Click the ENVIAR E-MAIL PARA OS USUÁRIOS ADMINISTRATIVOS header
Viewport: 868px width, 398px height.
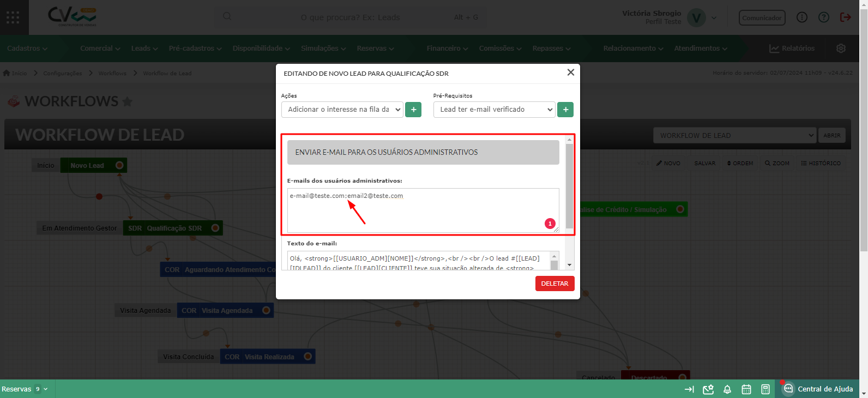click(423, 152)
